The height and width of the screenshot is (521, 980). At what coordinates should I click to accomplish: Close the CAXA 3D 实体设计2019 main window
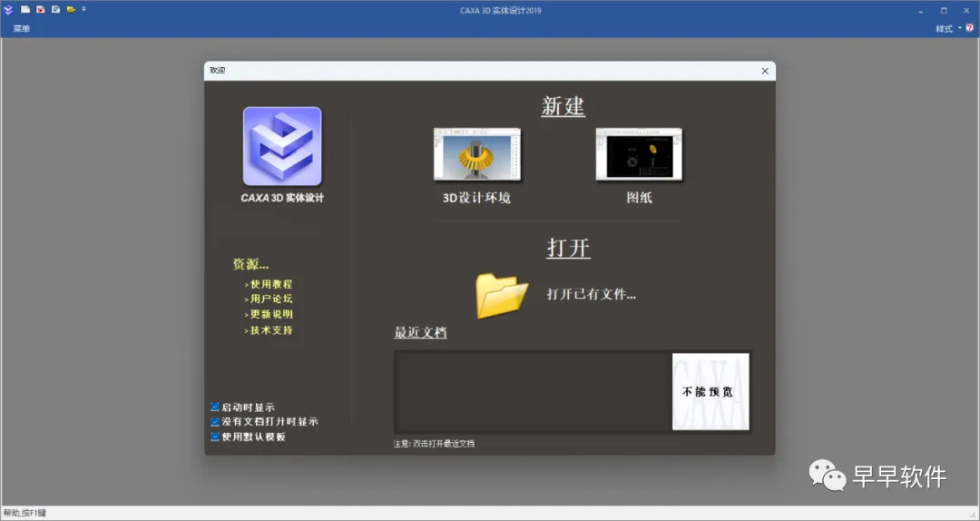(965, 11)
